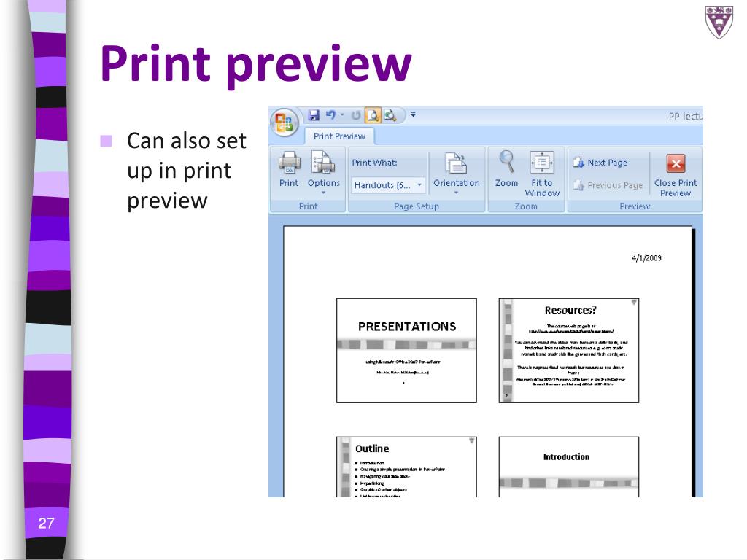Click the Resources? handout slide thumbnail

tap(569, 351)
